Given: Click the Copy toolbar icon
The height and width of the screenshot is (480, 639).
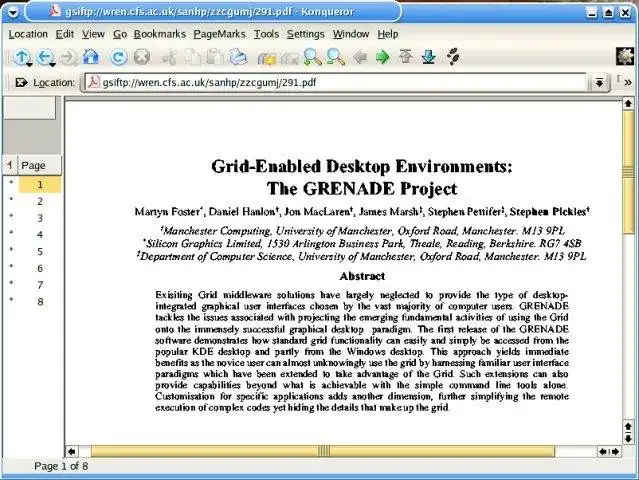Looking at the screenshot, I should tap(192, 57).
